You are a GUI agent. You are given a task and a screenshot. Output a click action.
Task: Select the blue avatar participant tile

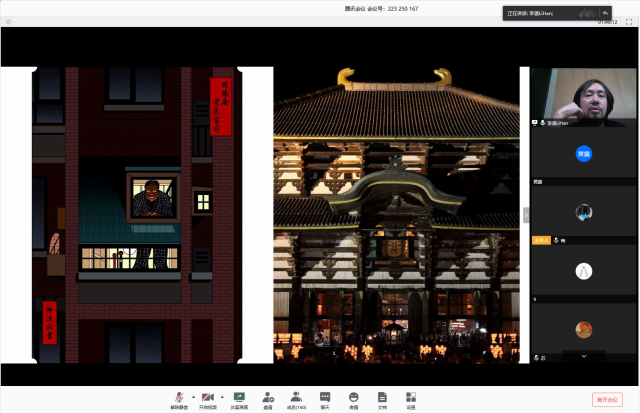pos(583,154)
